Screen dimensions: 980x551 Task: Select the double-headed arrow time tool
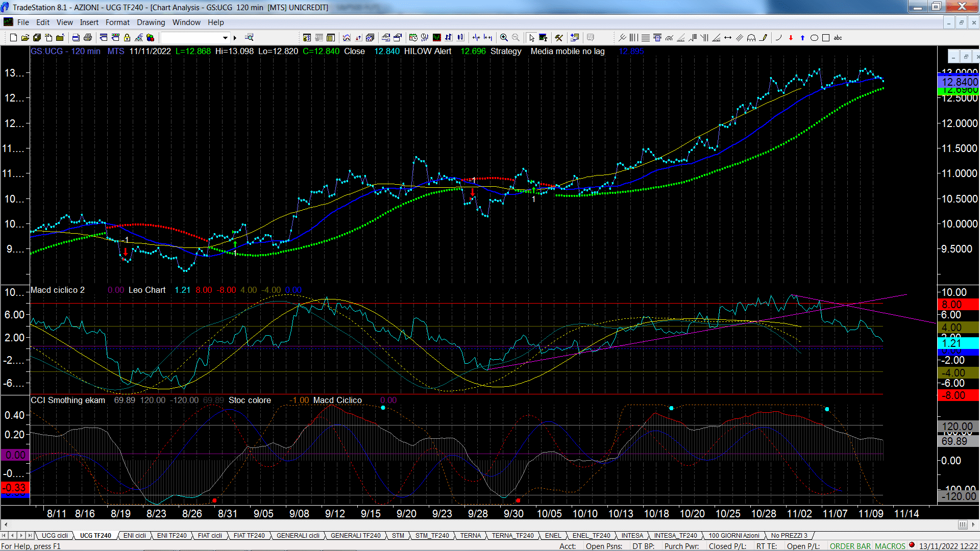728,38
